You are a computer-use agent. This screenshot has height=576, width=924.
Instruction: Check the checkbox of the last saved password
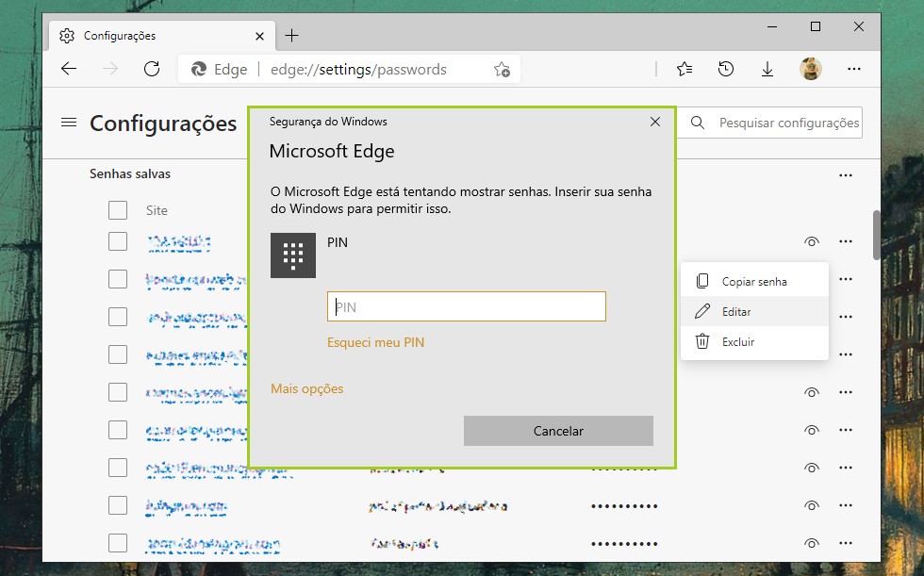[x=118, y=543]
